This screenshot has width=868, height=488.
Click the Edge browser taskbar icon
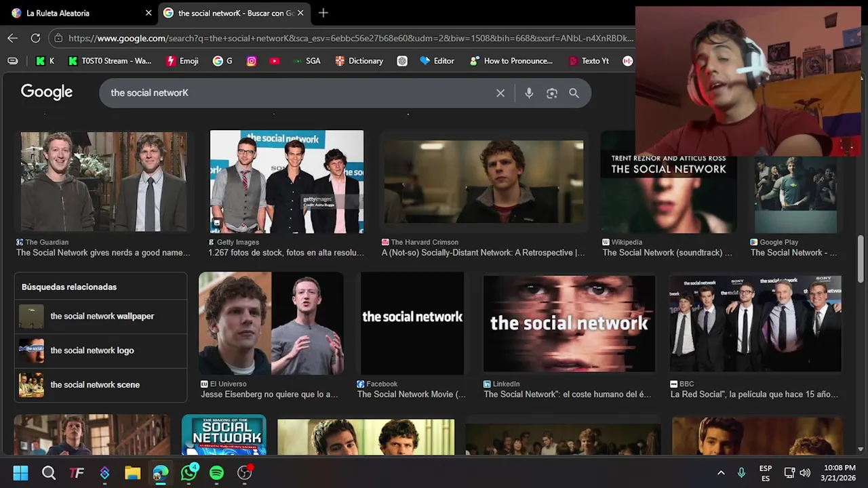click(x=161, y=472)
